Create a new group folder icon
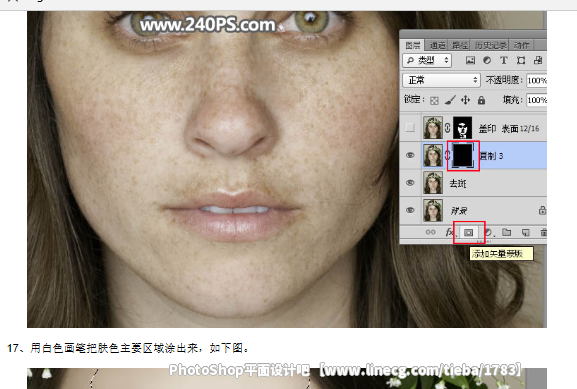The width and height of the screenshot is (577, 389). 507,232
